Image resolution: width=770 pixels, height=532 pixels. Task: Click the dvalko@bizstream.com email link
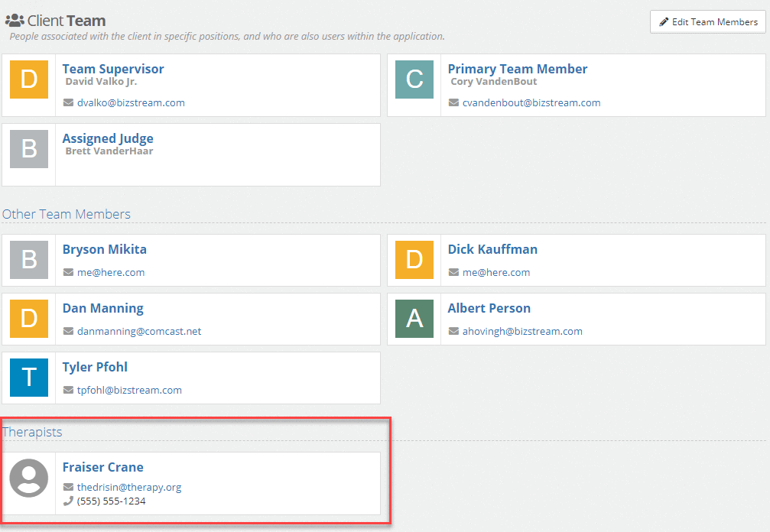coord(131,102)
